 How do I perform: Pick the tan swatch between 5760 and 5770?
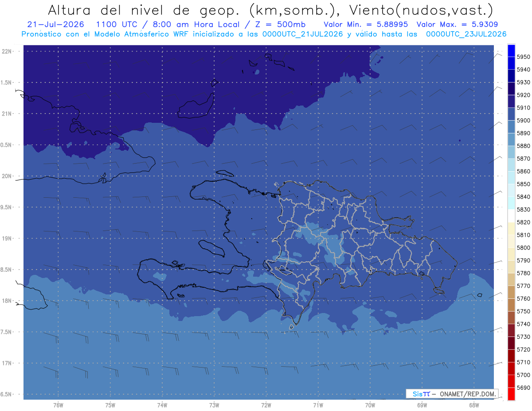(511, 292)
